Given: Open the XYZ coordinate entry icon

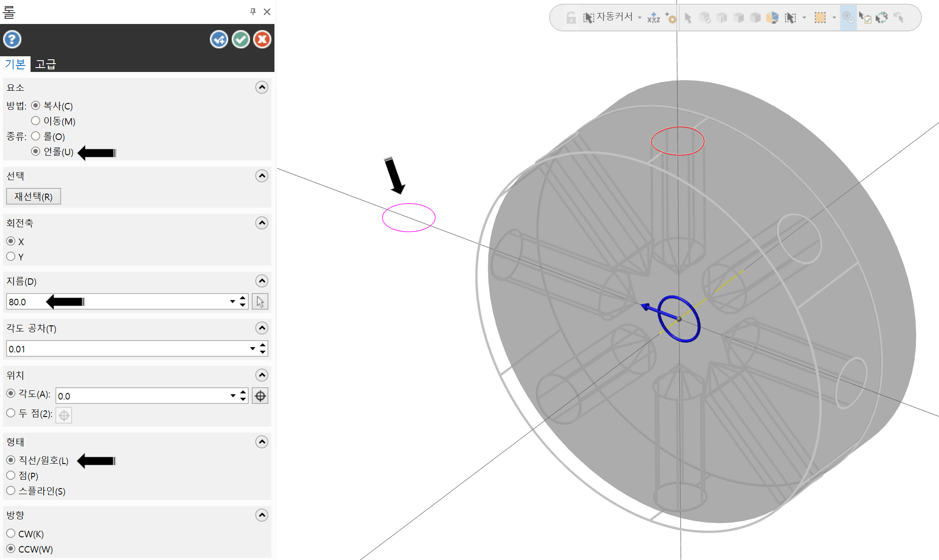Looking at the screenshot, I should pyautogui.click(x=654, y=18).
